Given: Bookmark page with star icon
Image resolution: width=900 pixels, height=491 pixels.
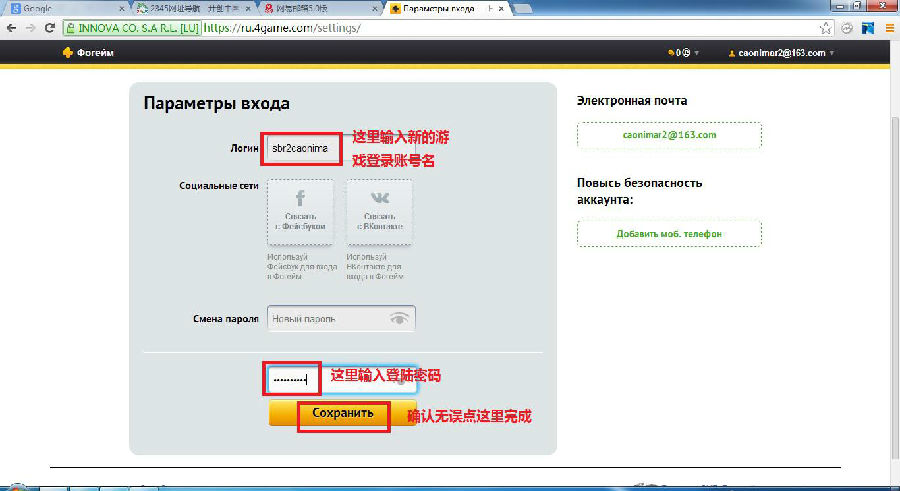Looking at the screenshot, I should click(x=826, y=28).
